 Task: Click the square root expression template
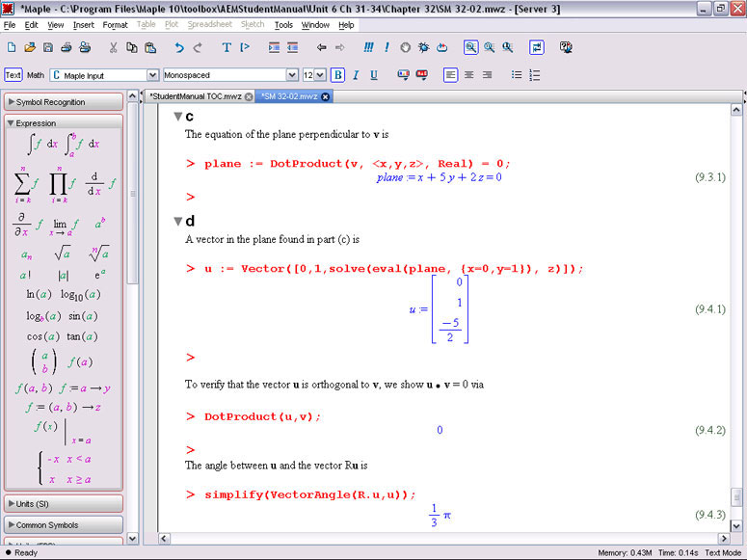tap(62, 254)
